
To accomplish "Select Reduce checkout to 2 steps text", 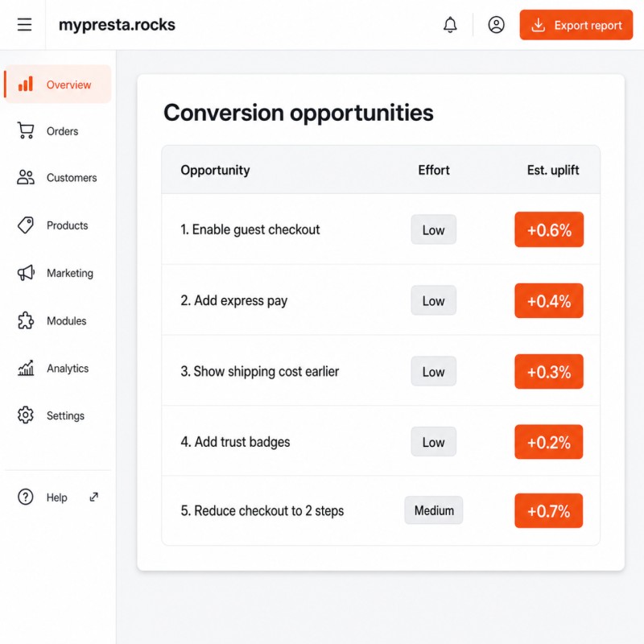I will click(262, 510).
